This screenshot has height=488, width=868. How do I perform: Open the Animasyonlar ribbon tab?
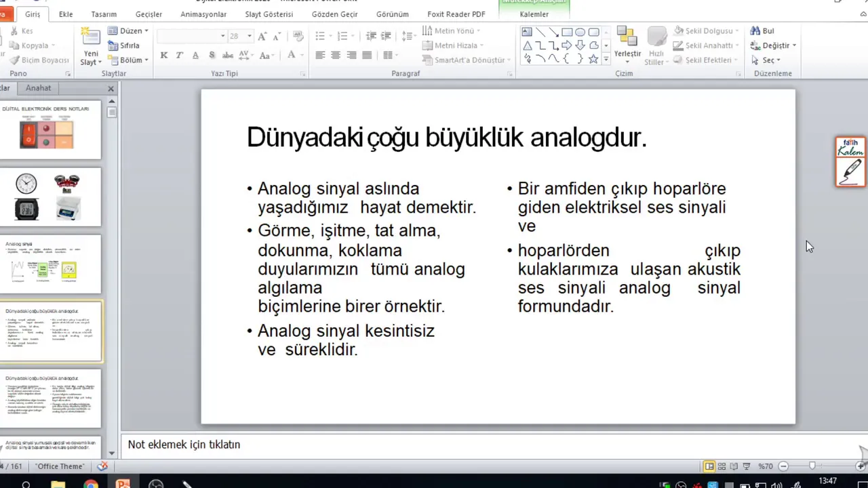[203, 14]
